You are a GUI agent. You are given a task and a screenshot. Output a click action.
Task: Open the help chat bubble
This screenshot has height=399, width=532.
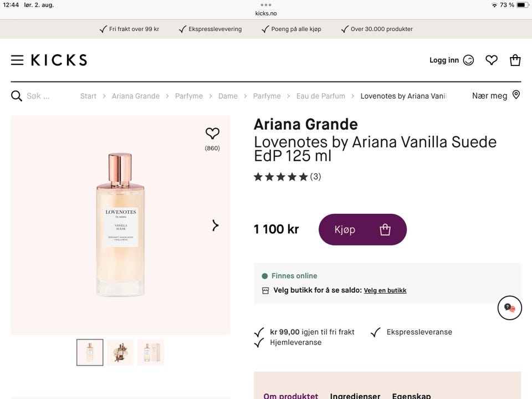point(509,308)
